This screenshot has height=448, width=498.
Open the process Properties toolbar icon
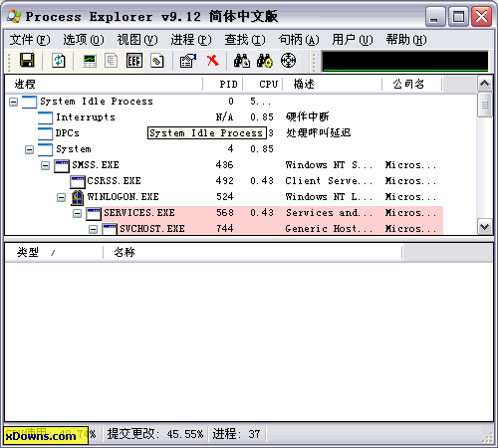(188, 61)
